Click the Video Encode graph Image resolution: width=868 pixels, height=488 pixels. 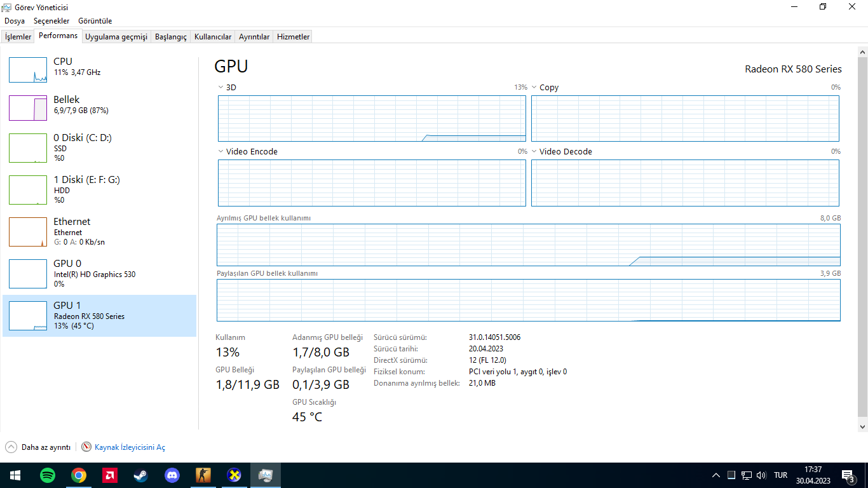click(372, 183)
